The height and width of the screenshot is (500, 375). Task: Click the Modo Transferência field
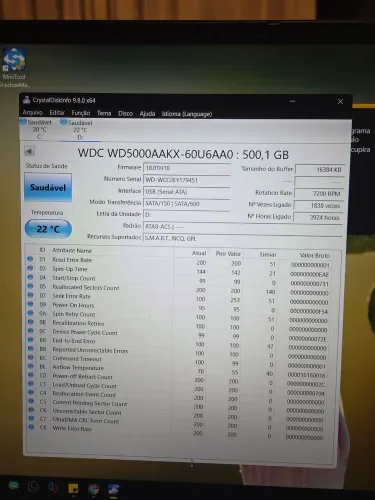pos(186,204)
